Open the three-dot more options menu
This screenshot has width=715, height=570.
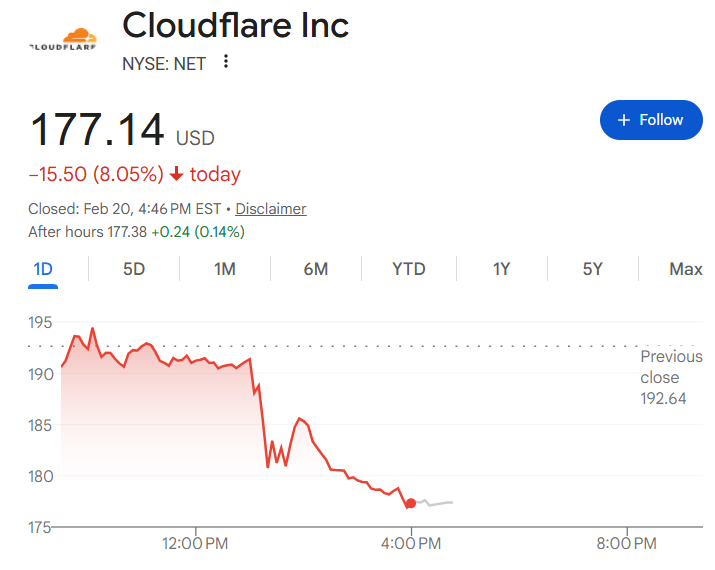(x=226, y=62)
